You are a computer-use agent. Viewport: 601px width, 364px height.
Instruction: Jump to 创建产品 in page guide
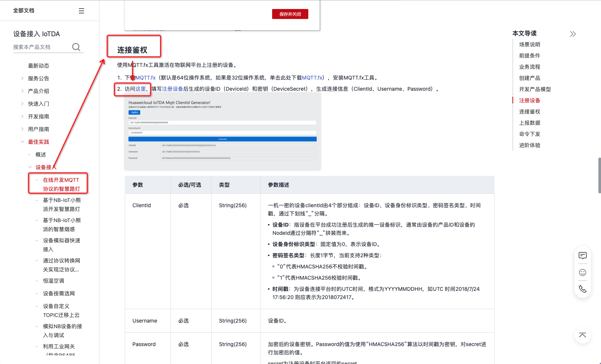[x=530, y=78]
